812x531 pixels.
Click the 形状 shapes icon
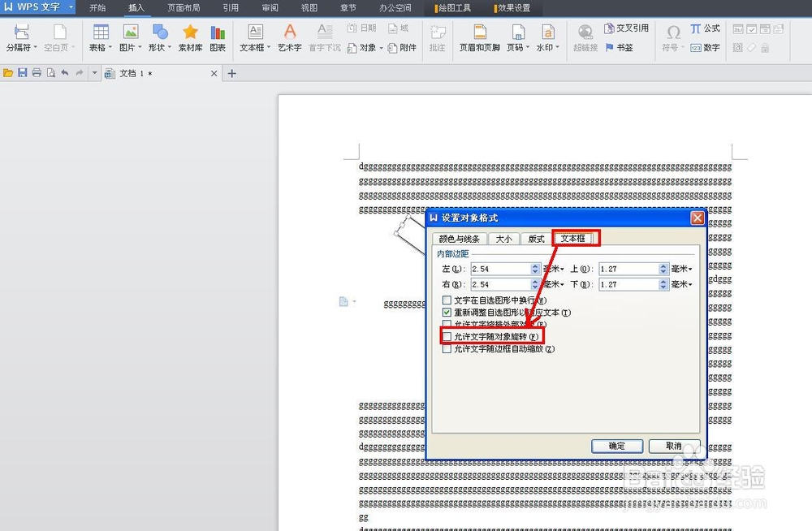click(x=160, y=32)
